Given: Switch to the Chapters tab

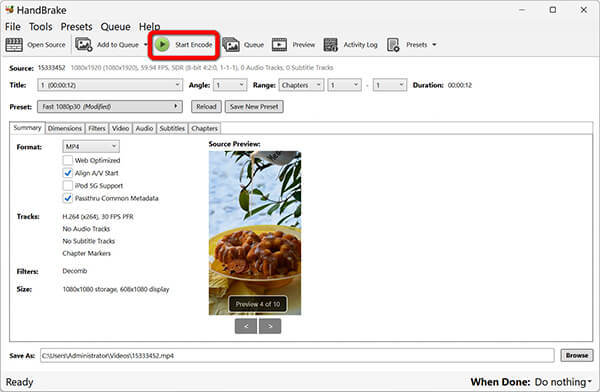Looking at the screenshot, I should [x=204, y=128].
